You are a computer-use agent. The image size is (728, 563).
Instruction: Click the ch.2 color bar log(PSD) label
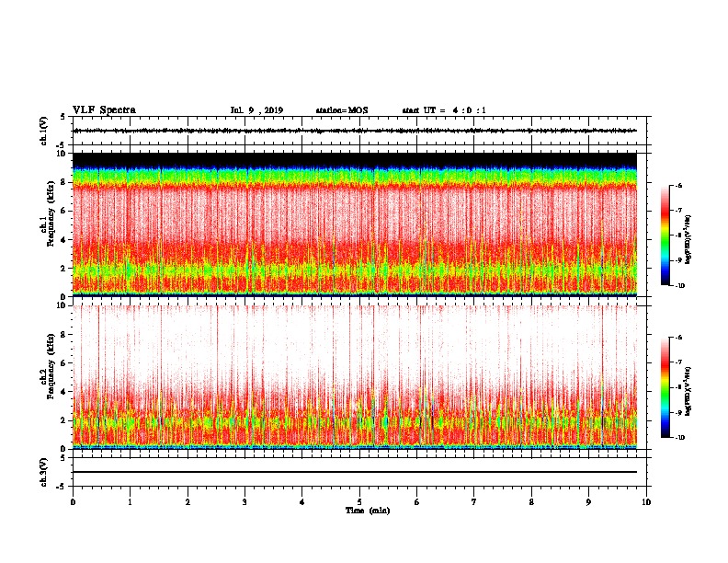pyautogui.click(x=688, y=391)
